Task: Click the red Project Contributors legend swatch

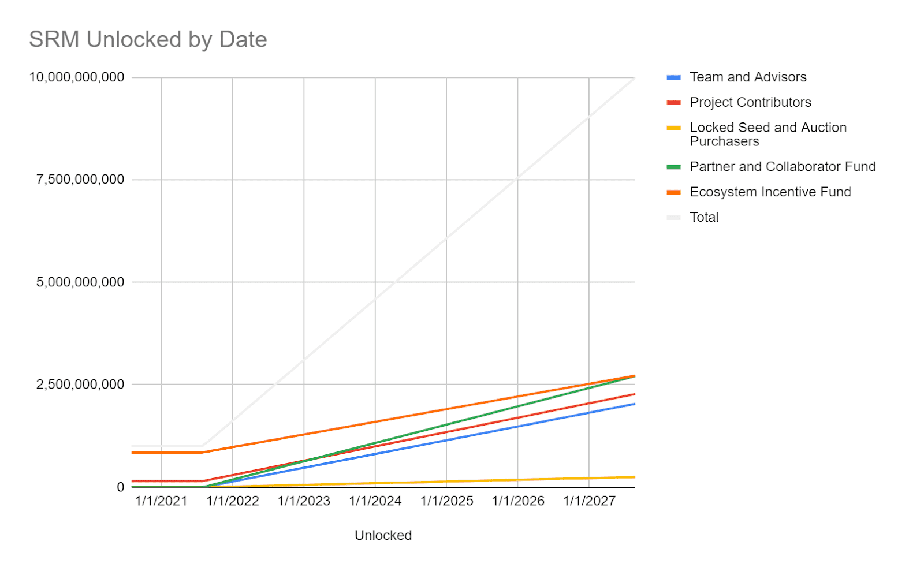Action: pyautogui.click(x=673, y=103)
